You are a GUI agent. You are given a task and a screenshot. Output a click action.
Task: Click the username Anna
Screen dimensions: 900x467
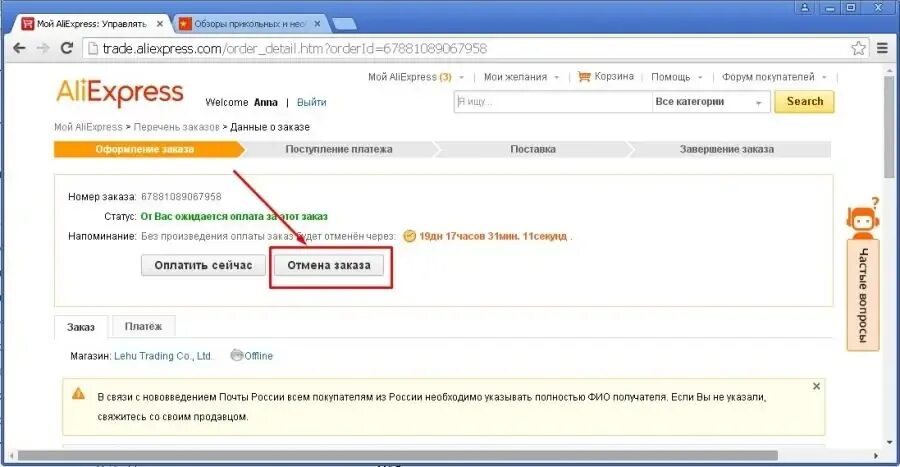point(266,103)
